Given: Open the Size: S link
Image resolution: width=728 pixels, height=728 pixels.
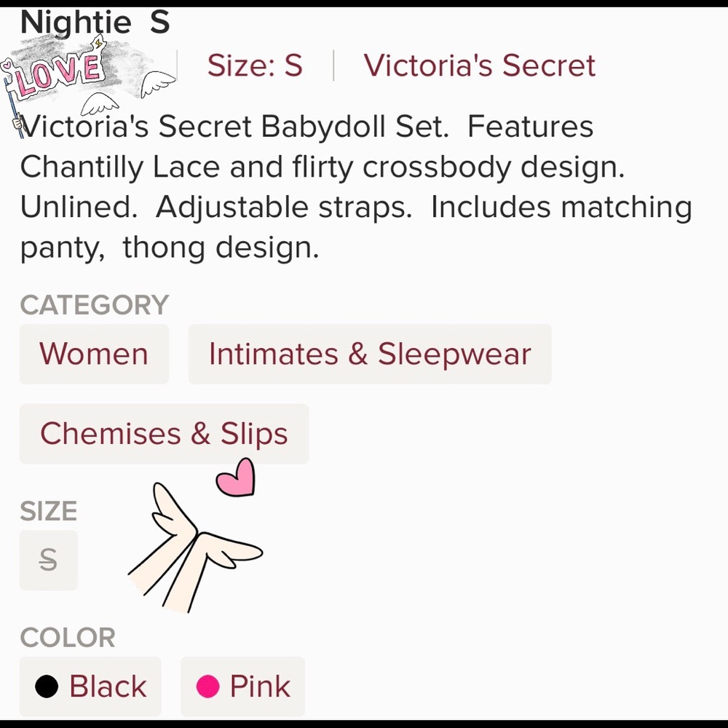Looking at the screenshot, I should point(255,66).
